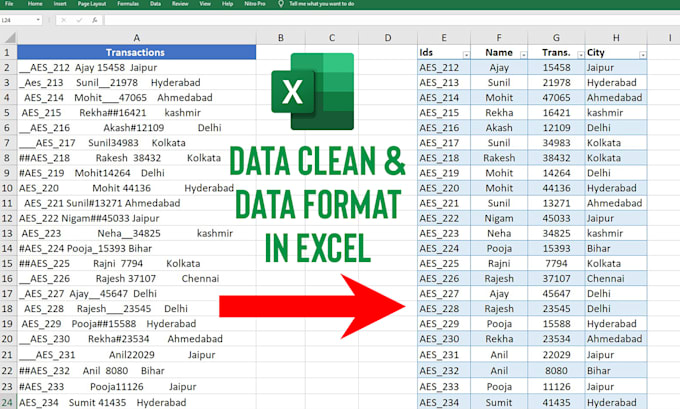Image resolution: width=680 pixels, height=409 pixels.
Task: Switch to the Page Layout tab
Action: click(92, 3)
